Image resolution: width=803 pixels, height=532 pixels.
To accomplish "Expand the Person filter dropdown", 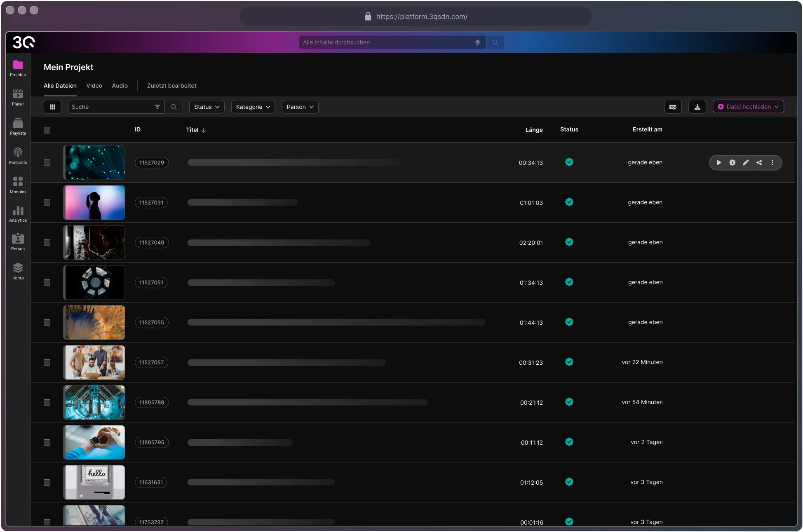I will coord(300,107).
